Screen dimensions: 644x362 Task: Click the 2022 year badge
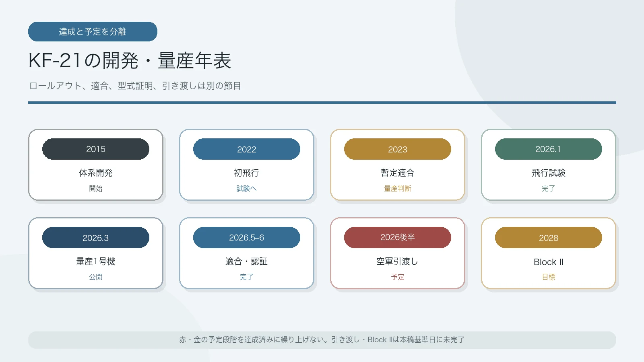coord(247,149)
